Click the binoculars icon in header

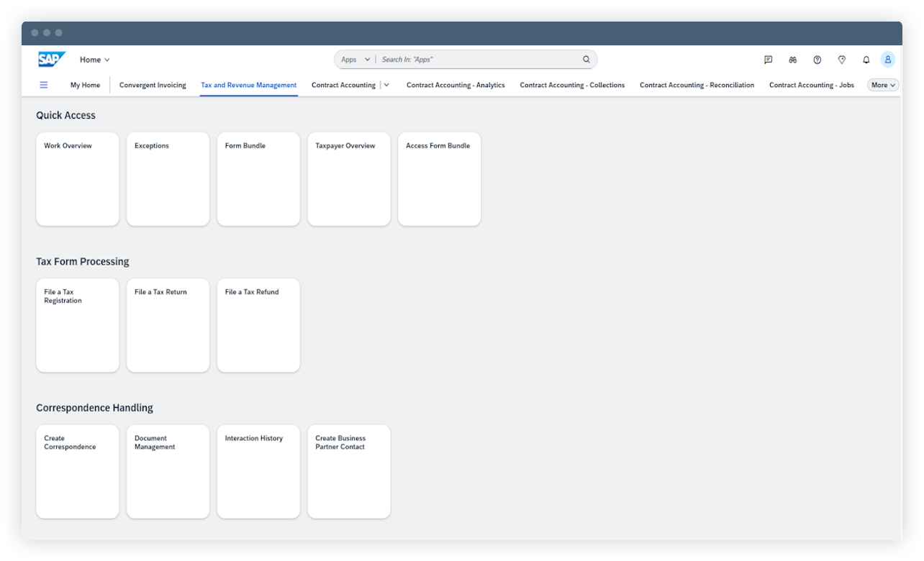[792, 60]
